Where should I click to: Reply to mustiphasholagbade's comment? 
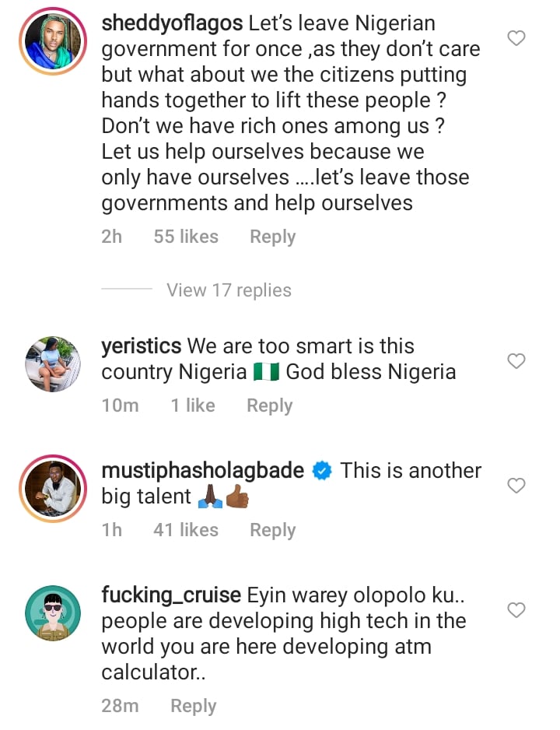[x=272, y=530]
